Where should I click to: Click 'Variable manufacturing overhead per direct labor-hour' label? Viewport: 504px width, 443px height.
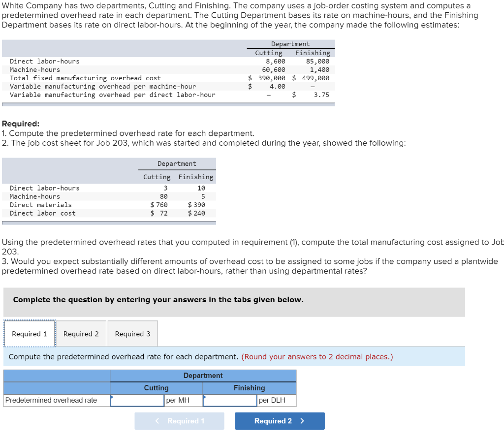[x=113, y=95]
